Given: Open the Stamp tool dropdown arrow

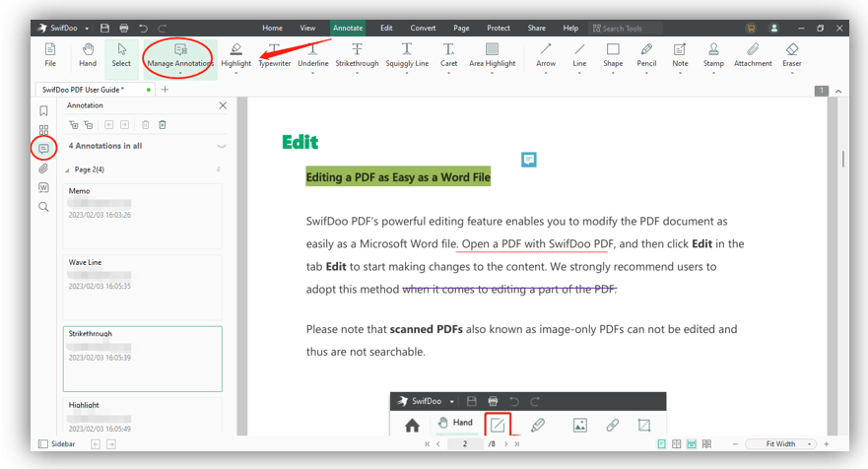Looking at the screenshot, I should 713,73.
